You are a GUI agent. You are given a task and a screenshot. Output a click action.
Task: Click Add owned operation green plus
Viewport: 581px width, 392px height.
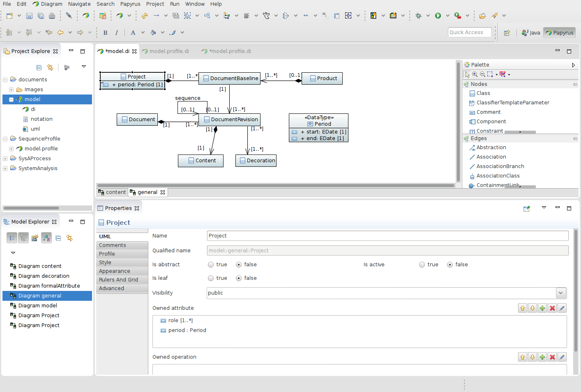pyautogui.click(x=542, y=357)
